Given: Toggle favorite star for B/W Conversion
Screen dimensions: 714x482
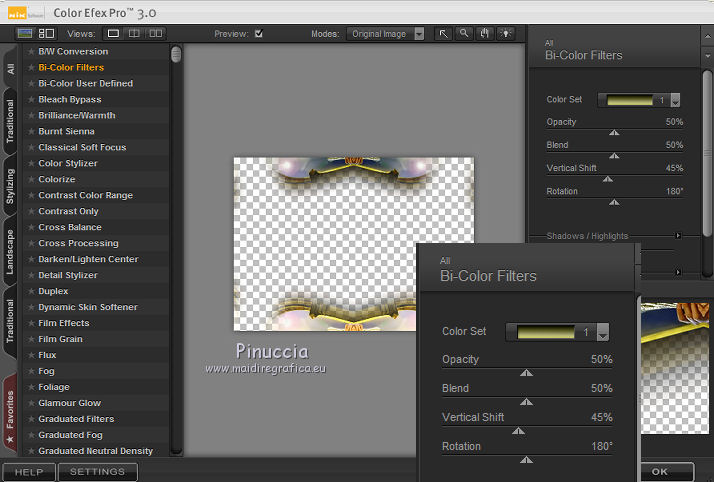Looking at the screenshot, I should click(31, 51).
